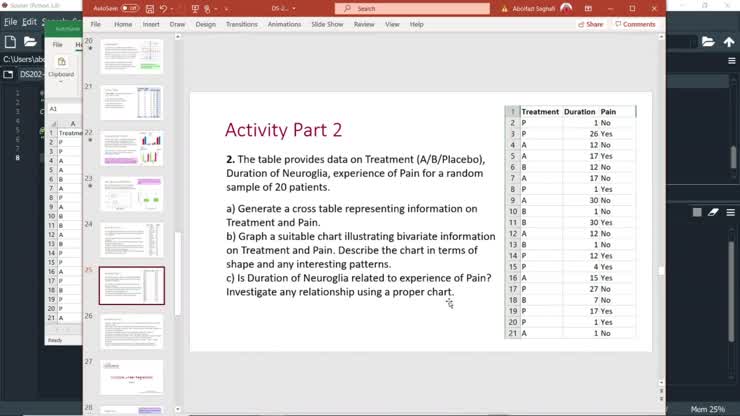Switch to the Slide Show tab
740x416 pixels.
(327, 24)
